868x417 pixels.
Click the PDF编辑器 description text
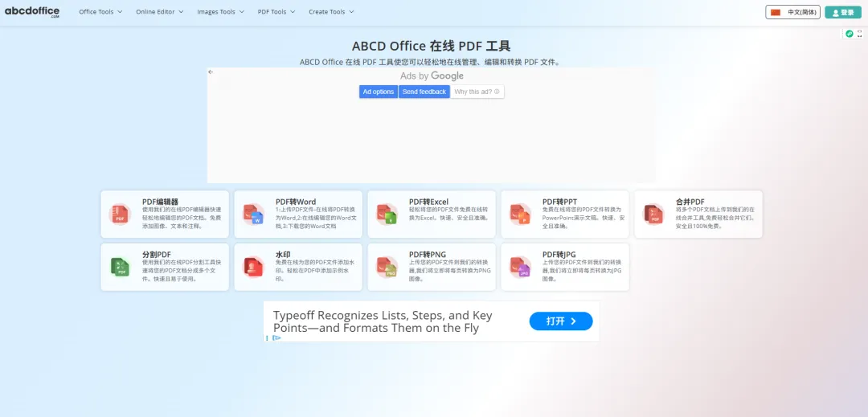pos(182,218)
